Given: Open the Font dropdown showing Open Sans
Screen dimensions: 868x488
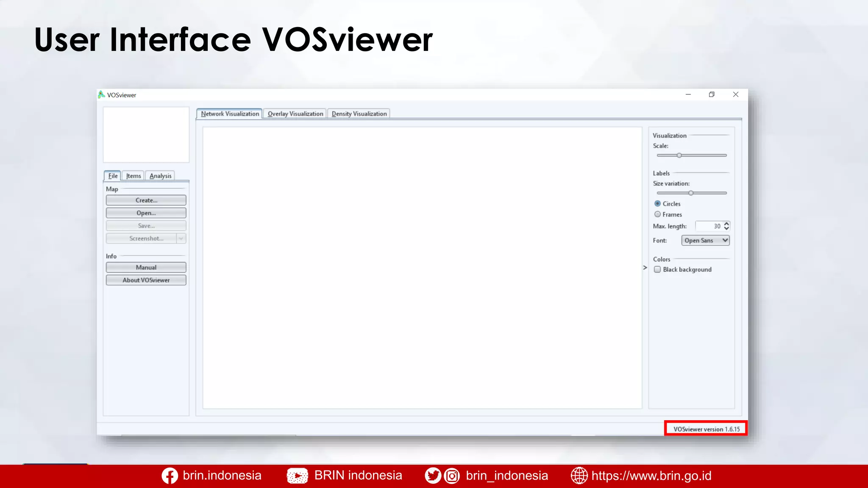Looking at the screenshot, I should pyautogui.click(x=706, y=240).
